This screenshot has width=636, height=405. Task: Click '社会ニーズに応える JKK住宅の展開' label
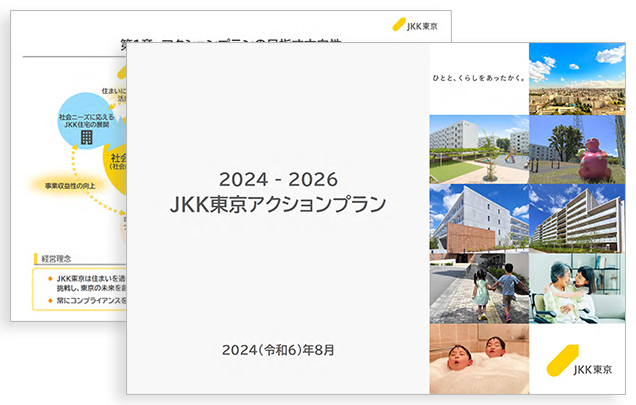coord(86,121)
